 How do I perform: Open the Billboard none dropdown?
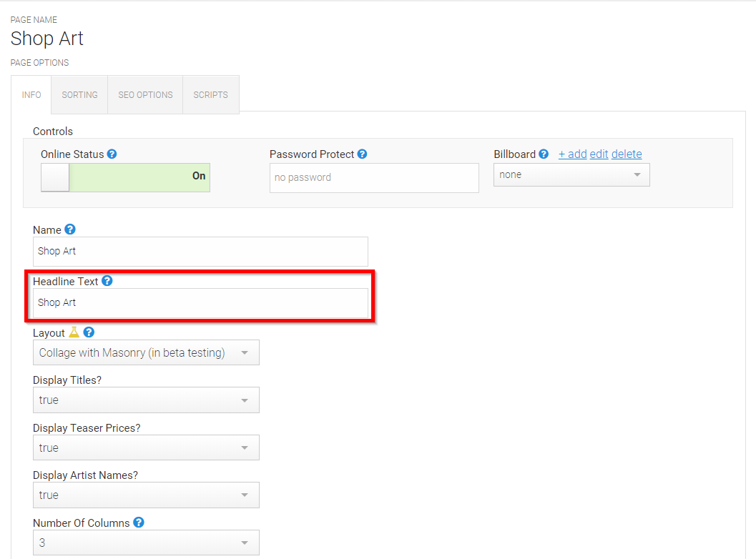point(571,175)
